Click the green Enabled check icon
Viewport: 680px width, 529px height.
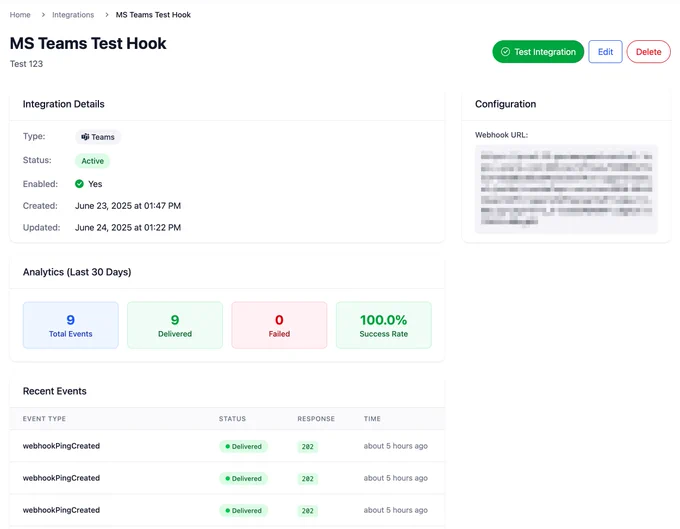coord(79,184)
